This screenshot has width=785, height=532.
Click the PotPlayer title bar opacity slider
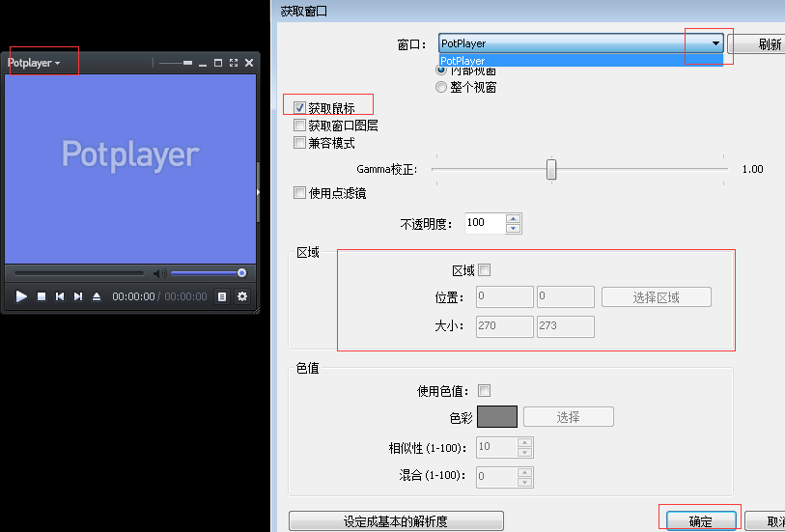point(175,63)
